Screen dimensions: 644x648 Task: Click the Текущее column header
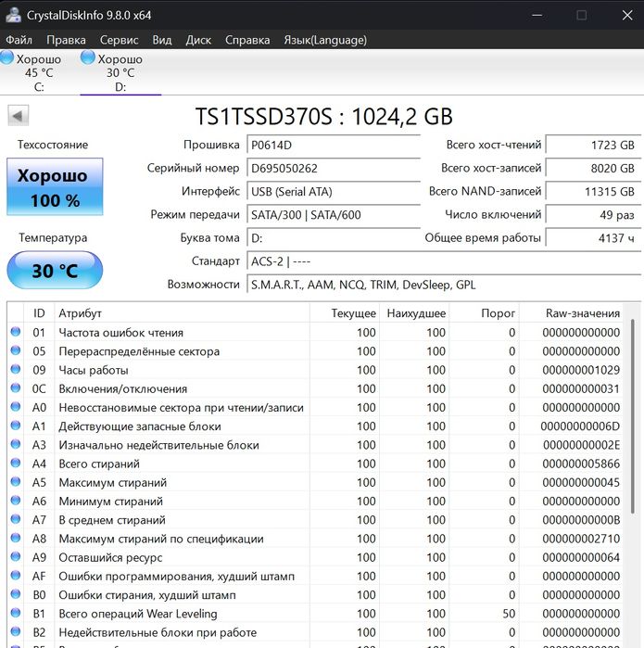(345, 313)
